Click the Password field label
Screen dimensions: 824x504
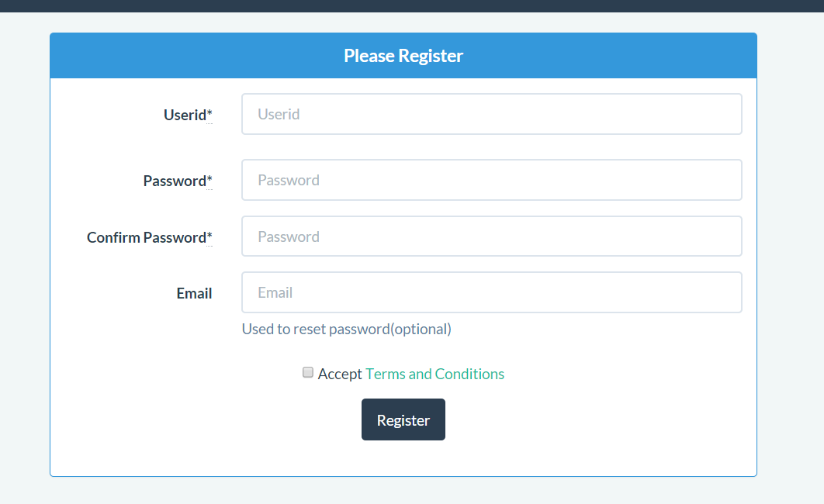pos(174,181)
